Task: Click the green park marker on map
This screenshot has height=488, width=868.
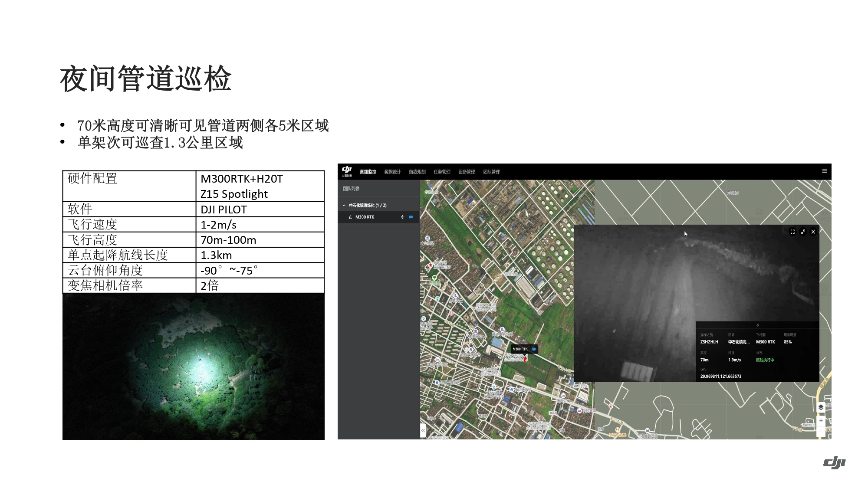Action: click(434, 278)
